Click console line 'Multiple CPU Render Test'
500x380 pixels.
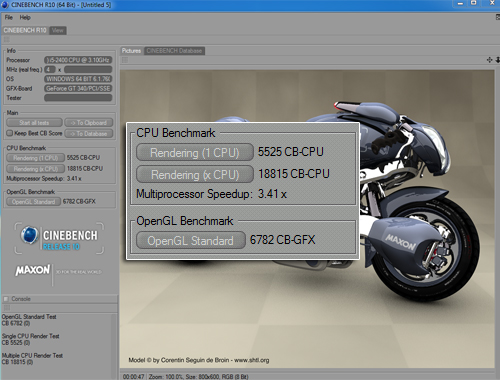pyautogui.click(x=32, y=355)
